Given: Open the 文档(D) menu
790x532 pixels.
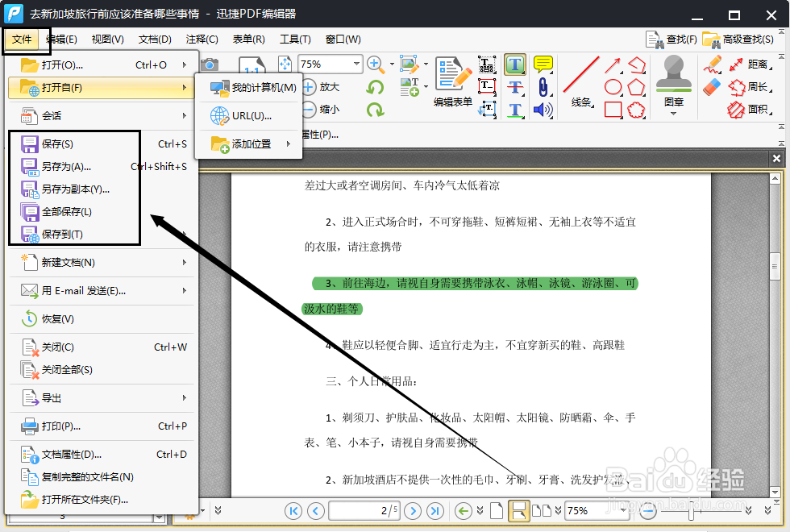Looking at the screenshot, I should click(155, 39).
